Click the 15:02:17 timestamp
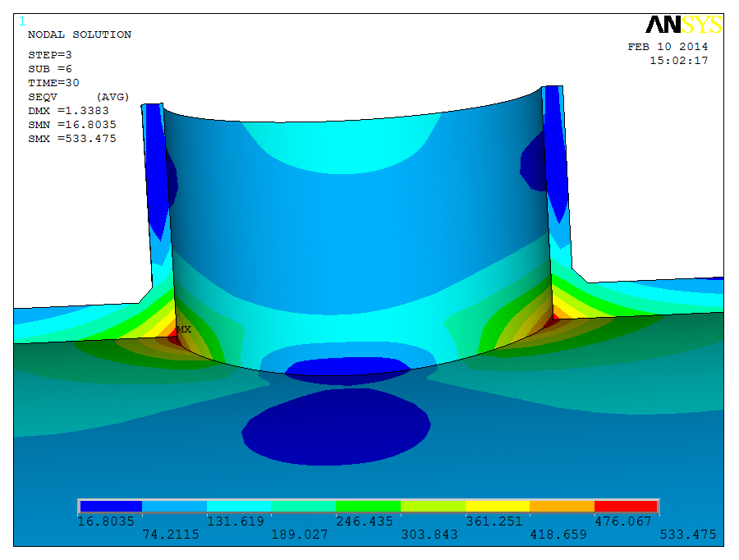This screenshot has width=739, height=560. tap(679, 61)
